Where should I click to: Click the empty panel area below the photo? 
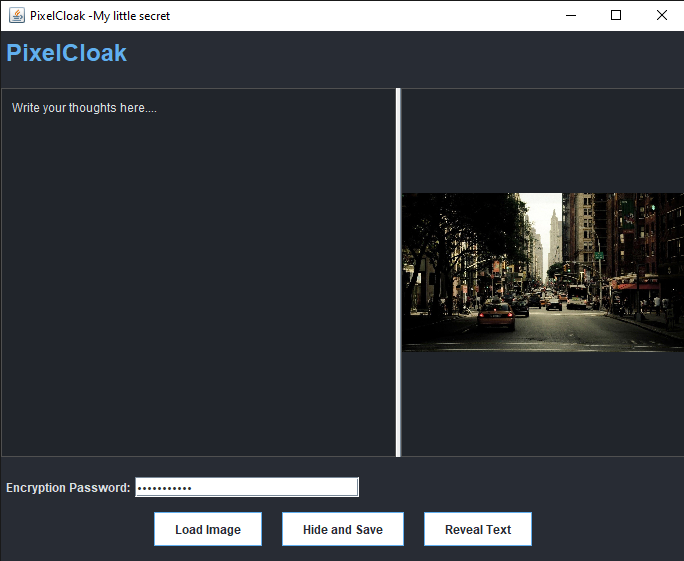pyautogui.click(x=542, y=403)
